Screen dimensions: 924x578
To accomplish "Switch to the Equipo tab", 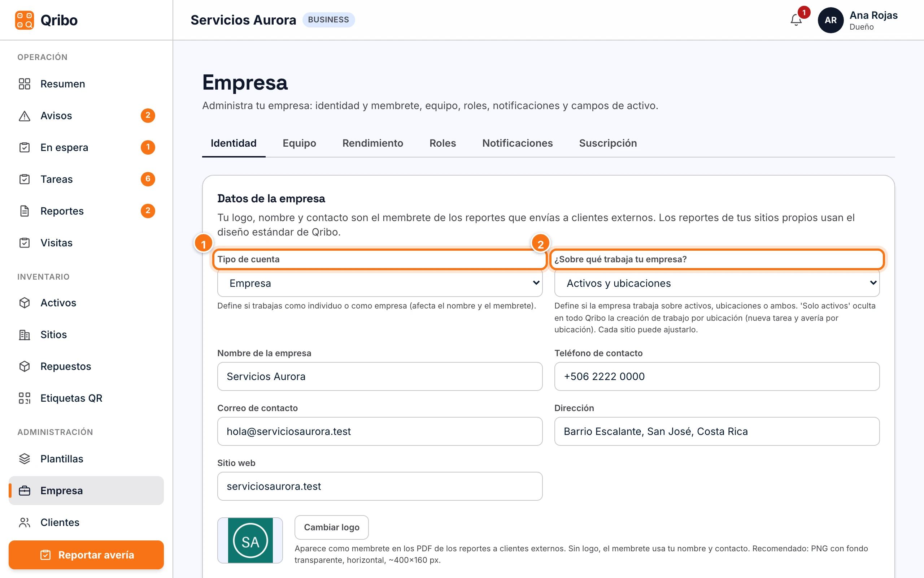I will click(299, 143).
